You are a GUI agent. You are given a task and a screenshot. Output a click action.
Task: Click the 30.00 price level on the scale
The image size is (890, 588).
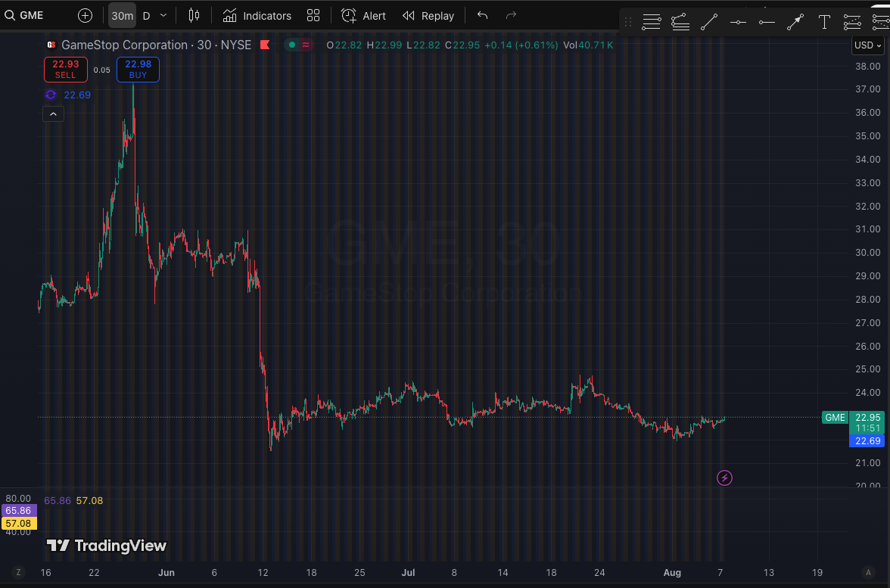click(868, 253)
